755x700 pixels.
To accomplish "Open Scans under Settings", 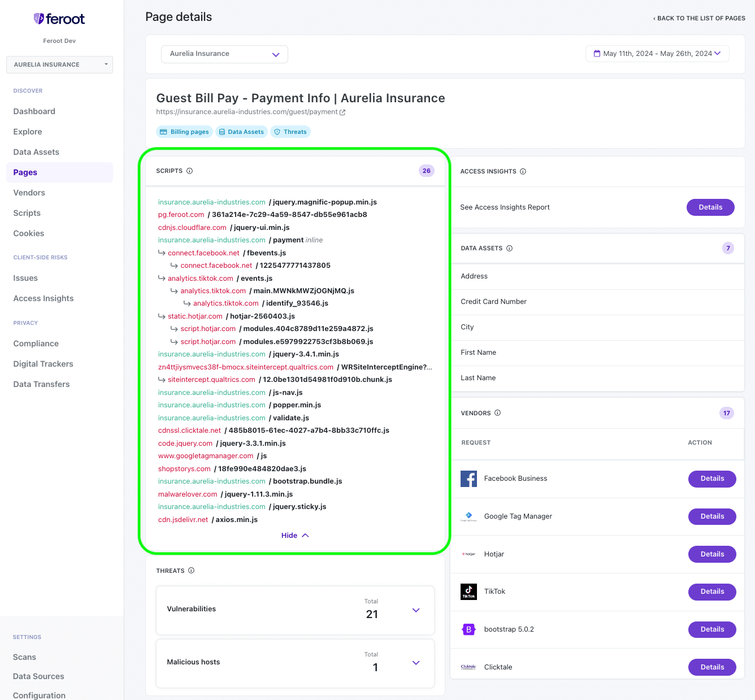I will pos(24,657).
